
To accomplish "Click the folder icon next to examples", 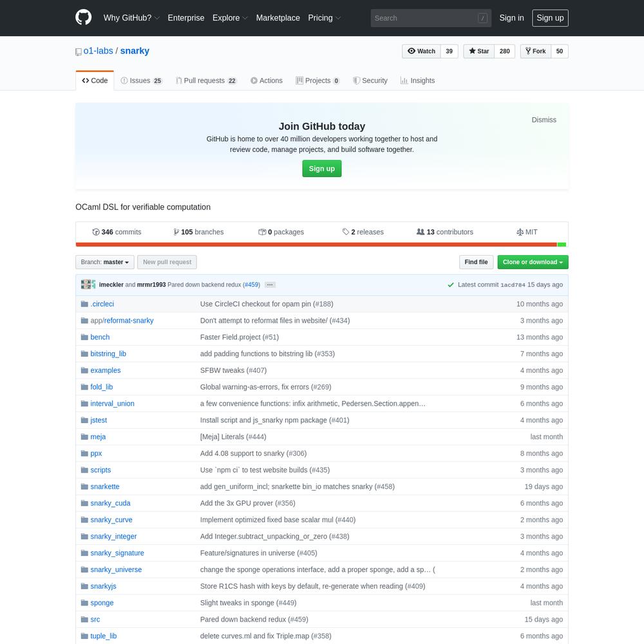I will (84, 370).
